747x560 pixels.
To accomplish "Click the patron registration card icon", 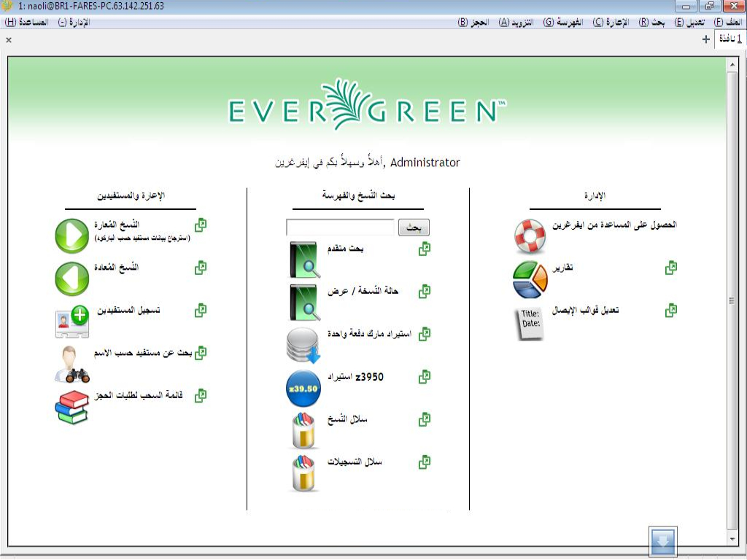I will coord(72,322).
